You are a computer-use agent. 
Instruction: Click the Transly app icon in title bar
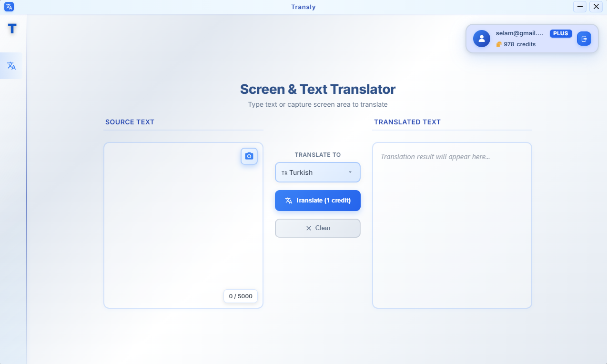[x=9, y=7]
